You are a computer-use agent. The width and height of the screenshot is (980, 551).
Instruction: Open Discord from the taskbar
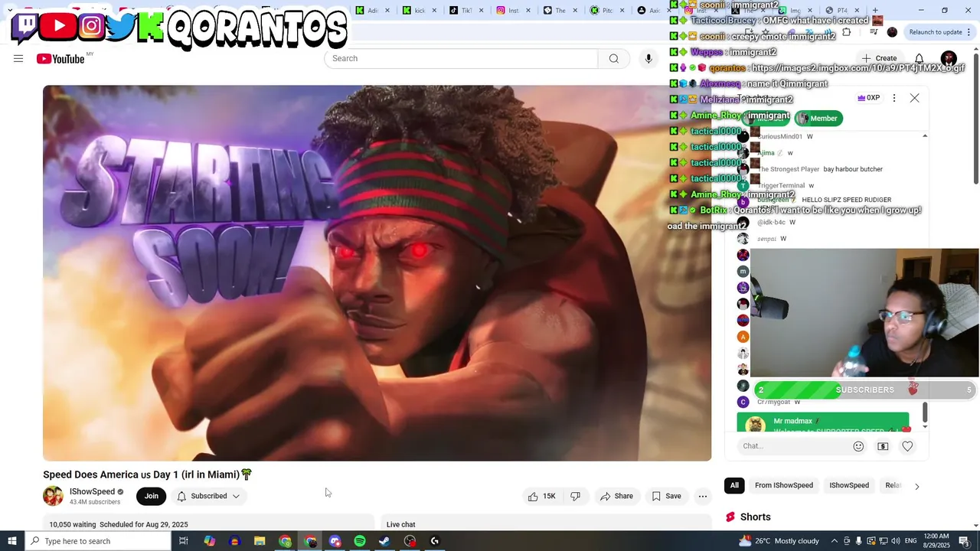pyautogui.click(x=335, y=541)
